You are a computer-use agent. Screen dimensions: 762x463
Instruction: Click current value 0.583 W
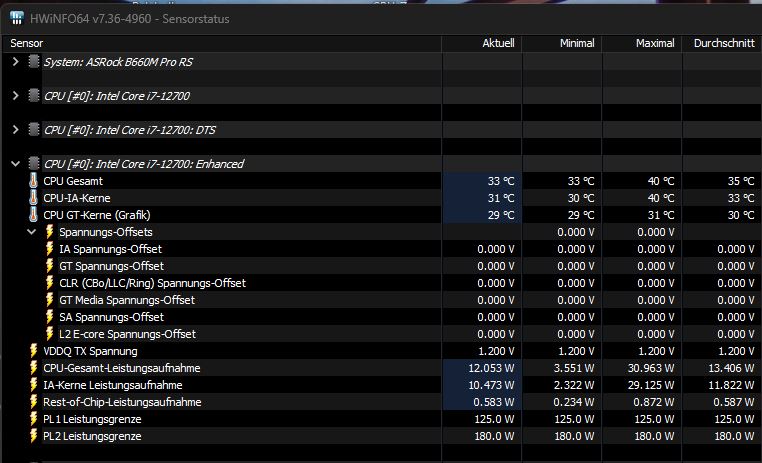pyautogui.click(x=493, y=402)
